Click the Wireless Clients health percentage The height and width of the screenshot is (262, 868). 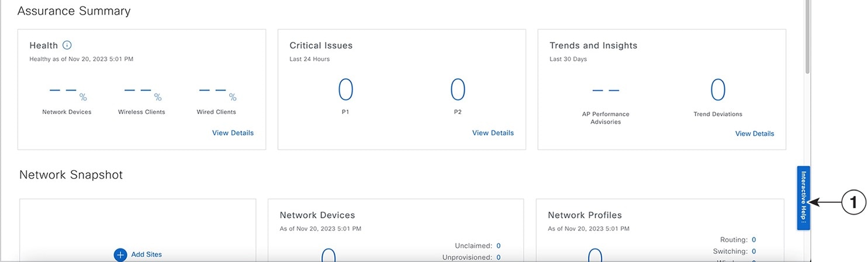click(x=141, y=91)
